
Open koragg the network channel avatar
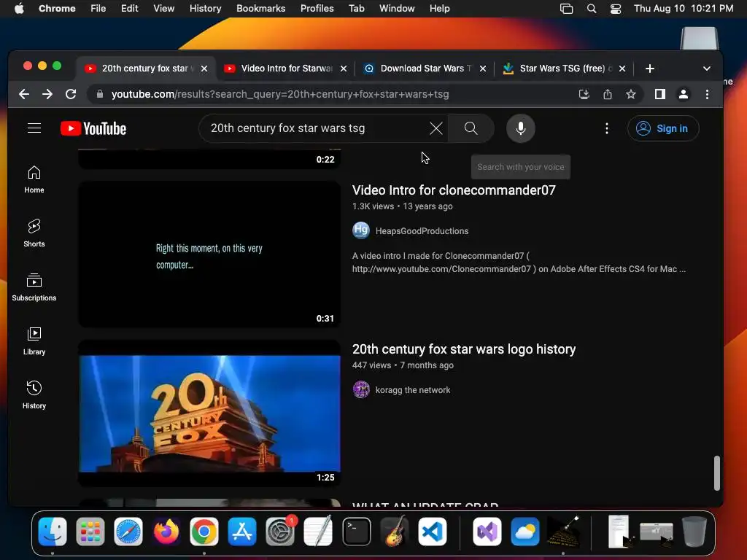click(x=361, y=389)
